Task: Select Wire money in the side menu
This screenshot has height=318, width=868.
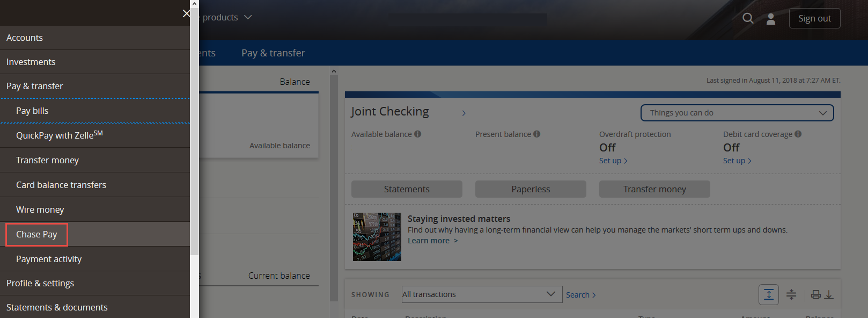Action: [x=95, y=209]
